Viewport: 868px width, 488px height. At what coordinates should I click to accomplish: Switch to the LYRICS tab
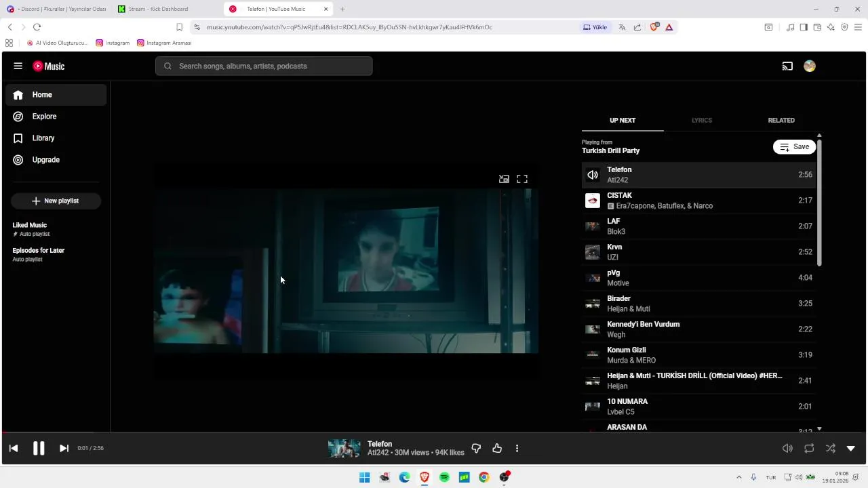[x=702, y=120]
